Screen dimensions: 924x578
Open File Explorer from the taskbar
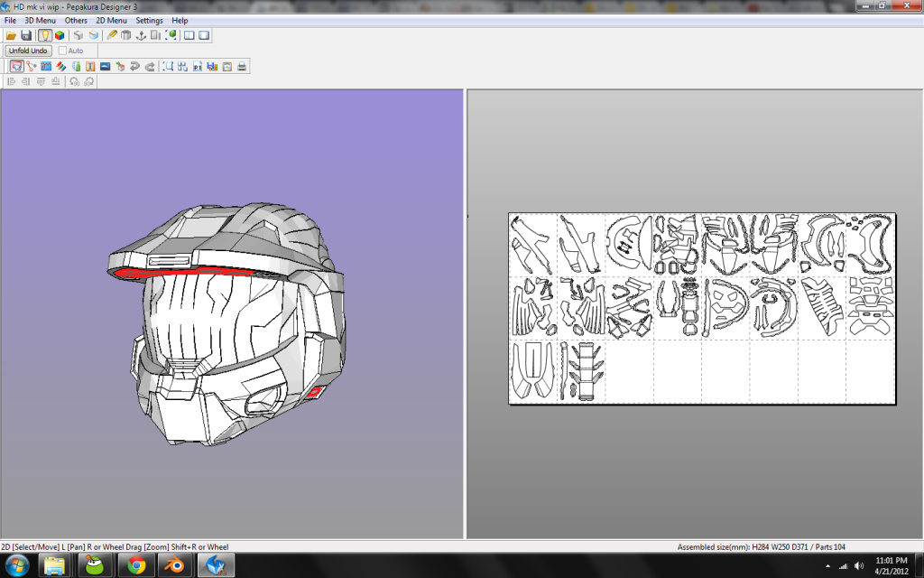[54, 565]
